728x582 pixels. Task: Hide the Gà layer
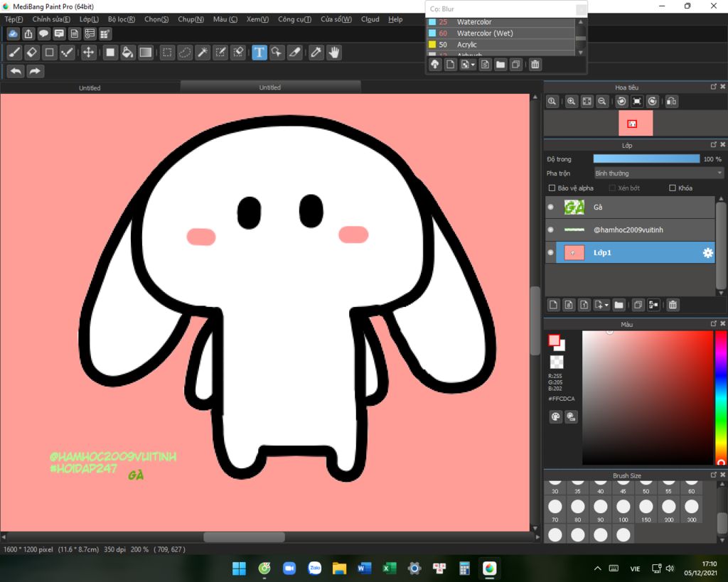click(551, 207)
